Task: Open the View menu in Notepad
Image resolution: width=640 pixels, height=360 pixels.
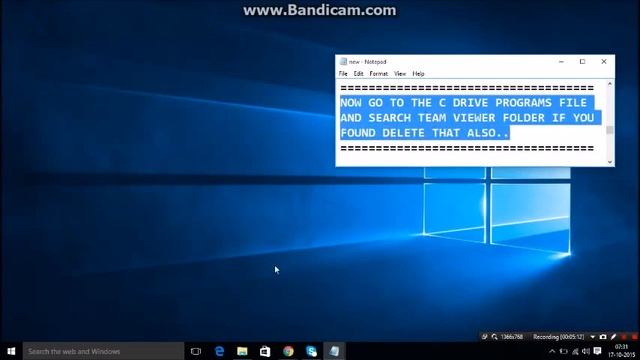Action: [x=400, y=73]
